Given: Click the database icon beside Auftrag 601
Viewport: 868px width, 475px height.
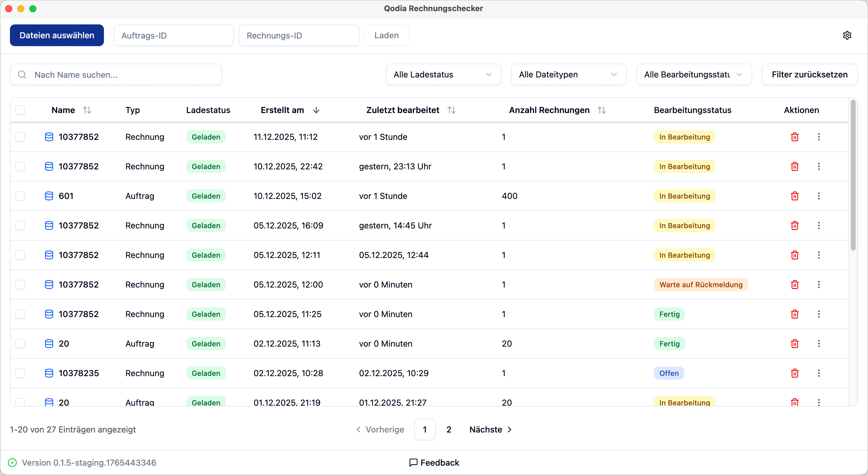Looking at the screenshot, I should (49, 196).
